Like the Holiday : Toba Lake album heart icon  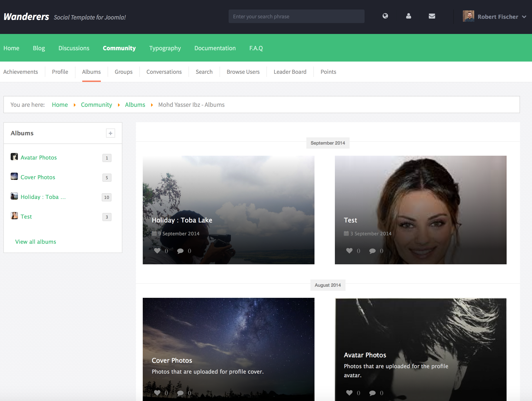[x=157, y=251]
